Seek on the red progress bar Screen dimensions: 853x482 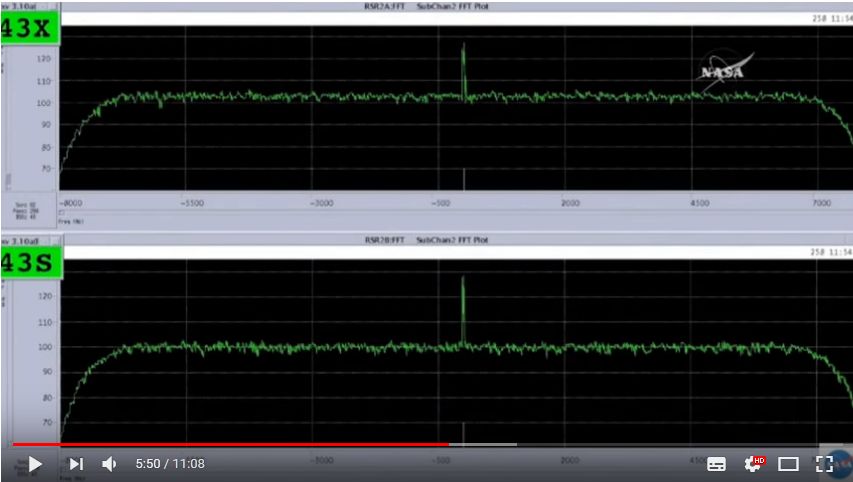[231, 444]
